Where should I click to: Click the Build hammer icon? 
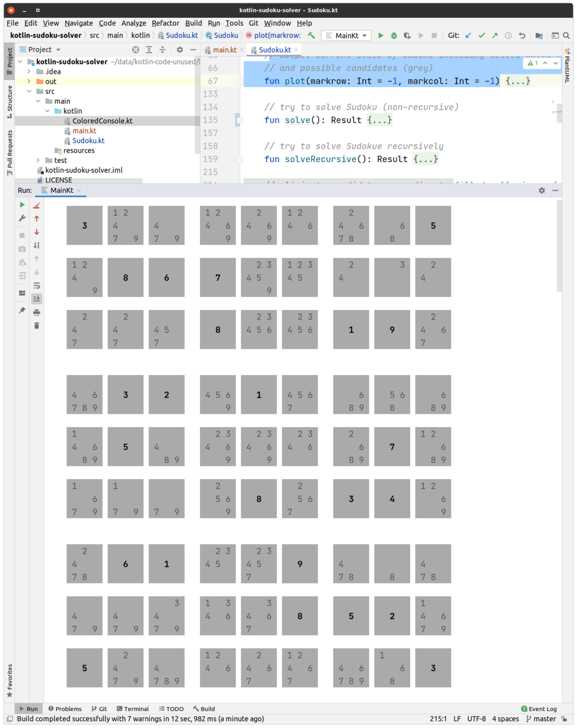click(x=311, y=36)
